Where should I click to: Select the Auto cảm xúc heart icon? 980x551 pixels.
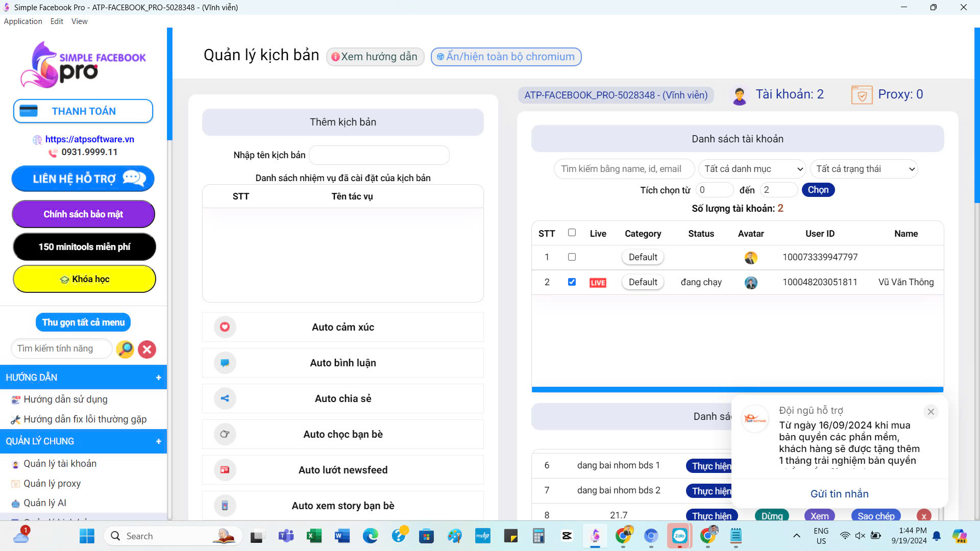pos(225,327)
